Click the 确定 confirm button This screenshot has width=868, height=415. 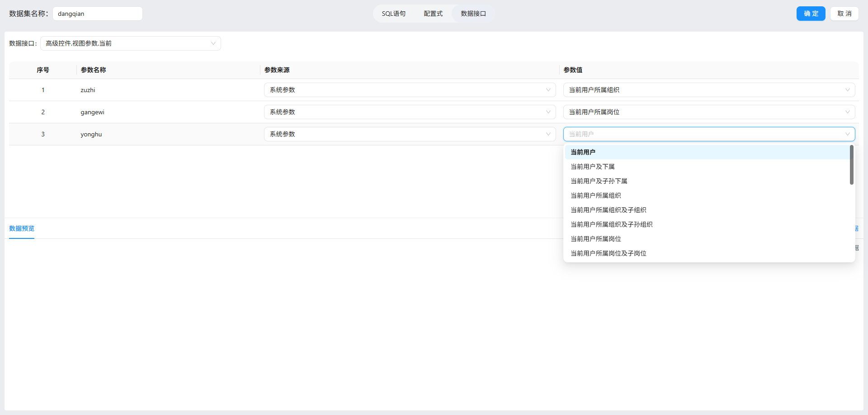tap(811, 14)
